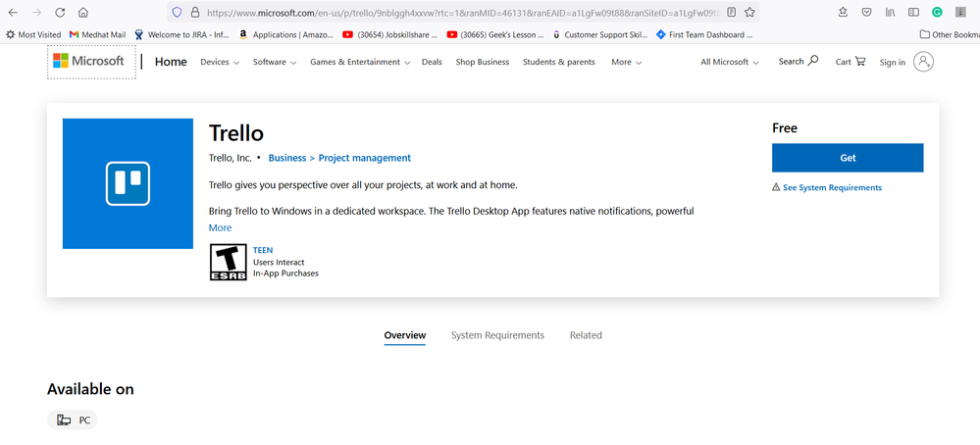Open the Project management category link

[x=364, y=158]
